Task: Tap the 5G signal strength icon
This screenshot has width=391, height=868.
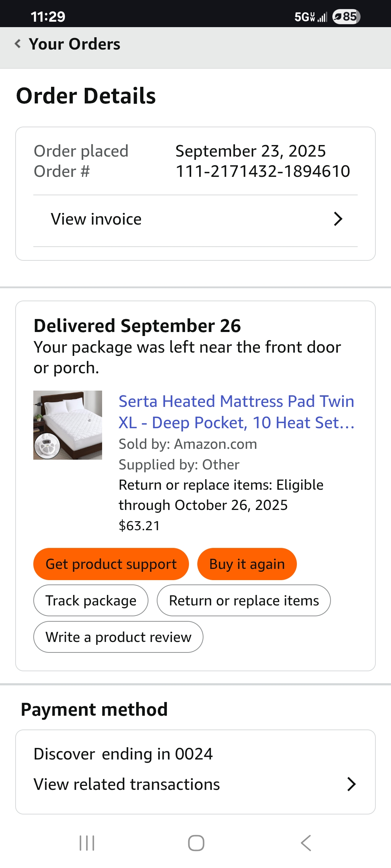Action: [311, 17]
